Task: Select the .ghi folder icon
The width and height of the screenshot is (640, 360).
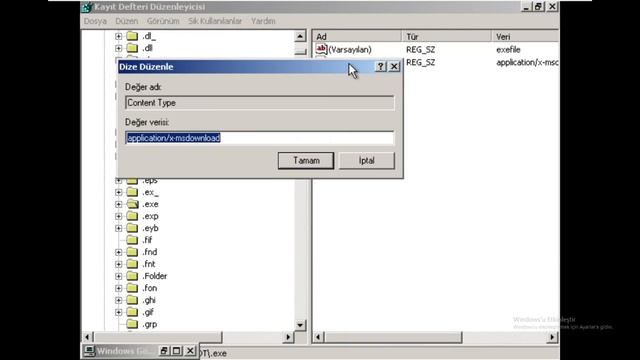Action: coord(132,300)
